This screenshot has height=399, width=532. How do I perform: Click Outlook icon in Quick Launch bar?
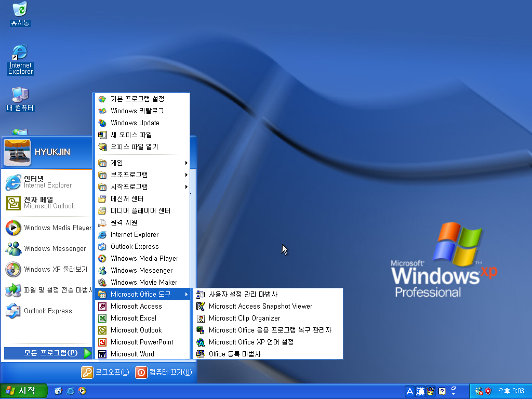58,391
